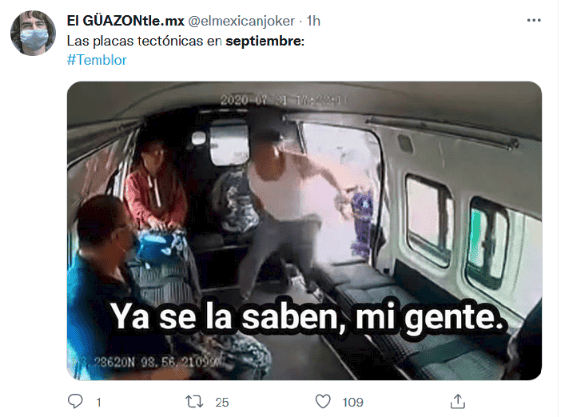Retweet this post using the arrows icon

(x=194, y=402)
